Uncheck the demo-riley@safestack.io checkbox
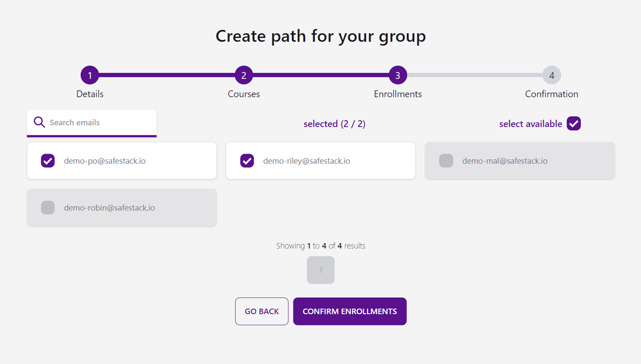 246,161
